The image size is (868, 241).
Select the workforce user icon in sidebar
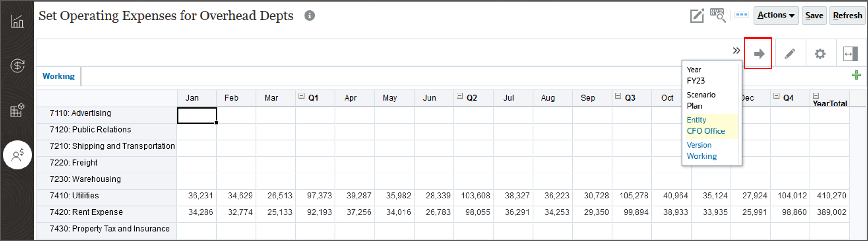point(17,154)
